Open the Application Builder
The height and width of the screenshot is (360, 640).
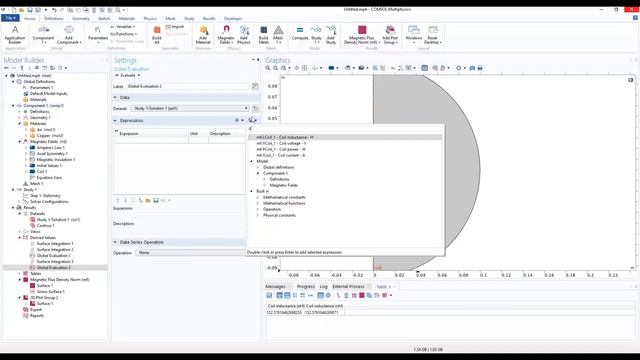coord(15,35)
